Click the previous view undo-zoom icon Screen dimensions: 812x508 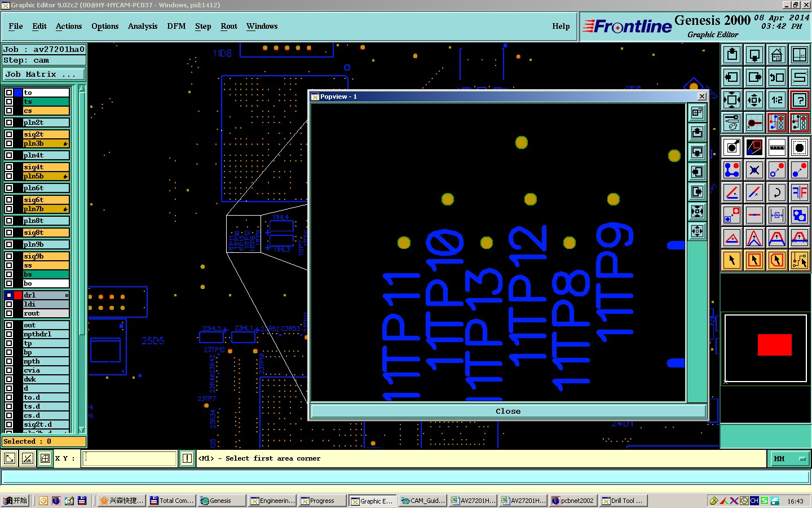point(777,77)
